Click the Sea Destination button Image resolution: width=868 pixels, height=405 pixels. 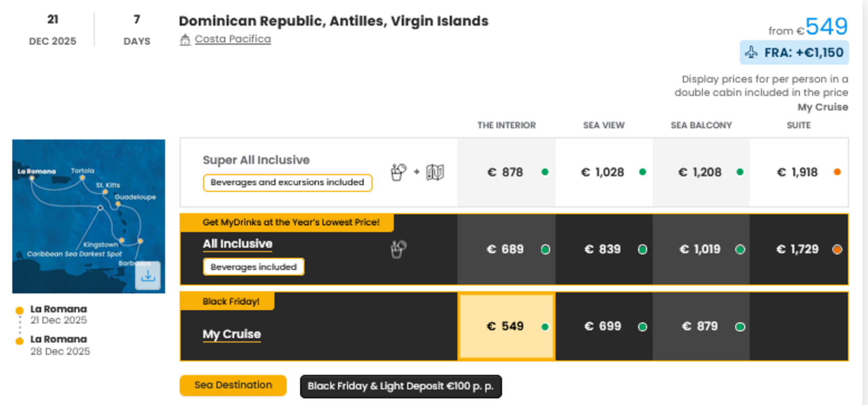coord(233,385)
